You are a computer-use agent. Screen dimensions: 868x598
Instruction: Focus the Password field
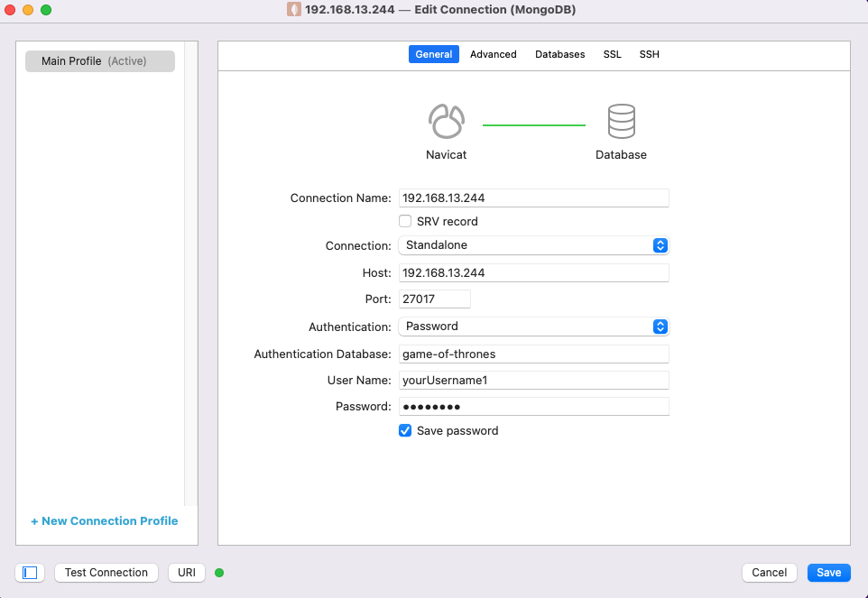(533, 407)
